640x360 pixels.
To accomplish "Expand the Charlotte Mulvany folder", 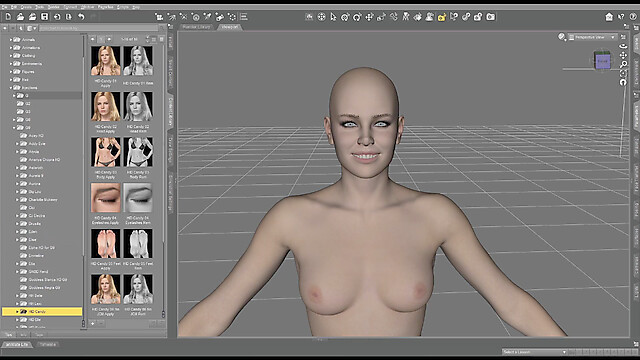I will (18, 200).
